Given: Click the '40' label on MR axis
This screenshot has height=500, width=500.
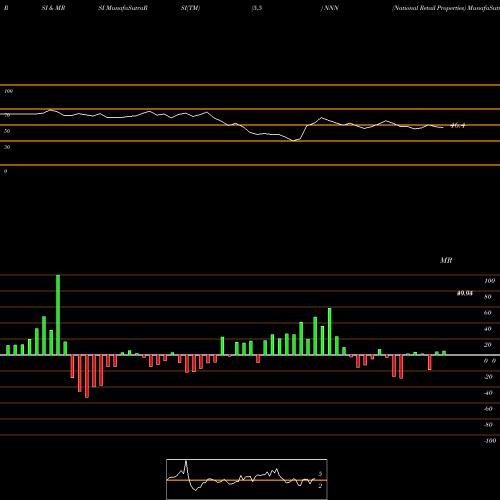Looking at the screenshot, I should pos(488,329).
